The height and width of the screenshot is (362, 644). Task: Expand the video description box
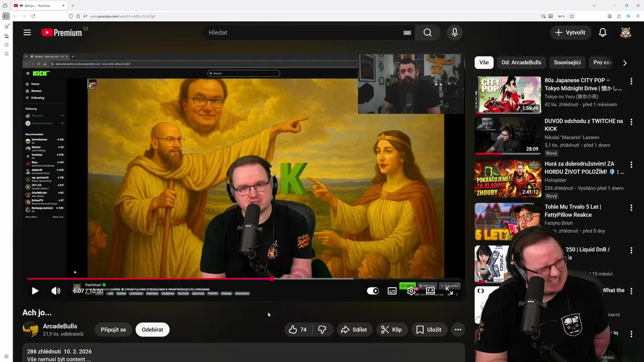pos(244,353)
